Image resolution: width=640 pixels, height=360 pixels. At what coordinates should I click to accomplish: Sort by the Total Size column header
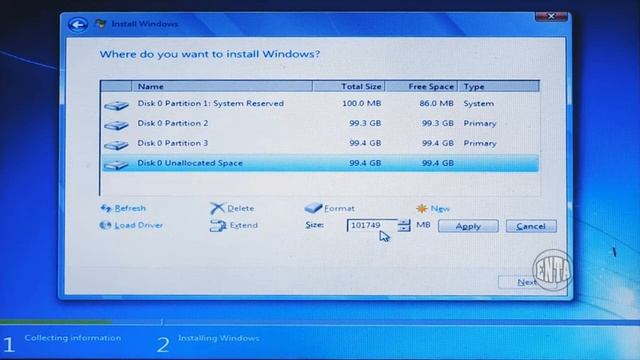[349, 87]
